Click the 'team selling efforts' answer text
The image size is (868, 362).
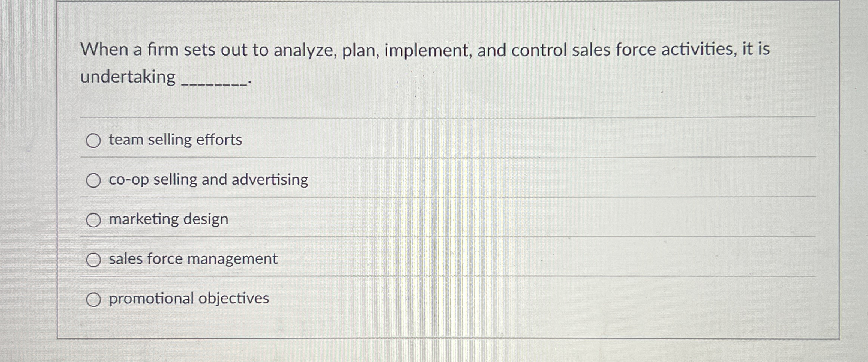pos(174,141)
